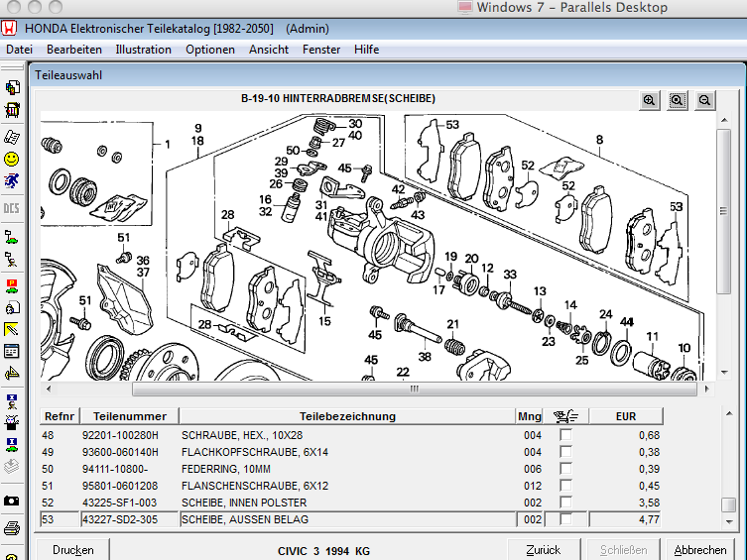Image resolution: width=747 pixels, height=560 pixels.
Task: Open the Optionen menu
Action: click(x=210, y=50)
